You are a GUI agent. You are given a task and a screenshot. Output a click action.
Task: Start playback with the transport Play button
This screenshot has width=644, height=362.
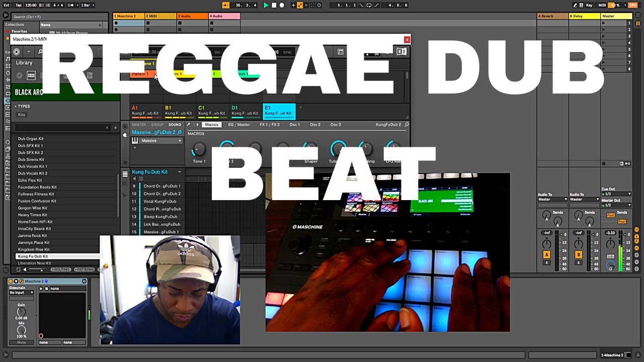pyautogui.click(x=266, y=5)
